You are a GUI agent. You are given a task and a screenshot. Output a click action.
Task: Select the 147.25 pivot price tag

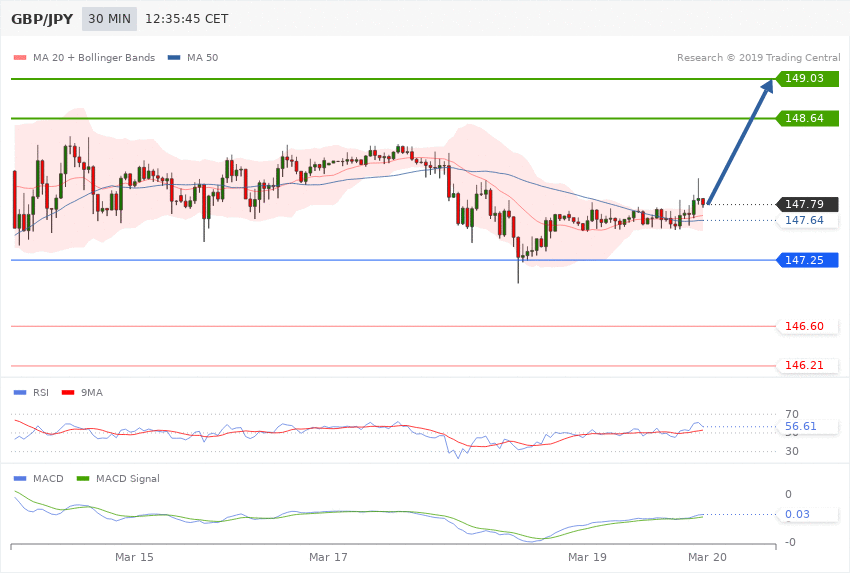point(807,260)
